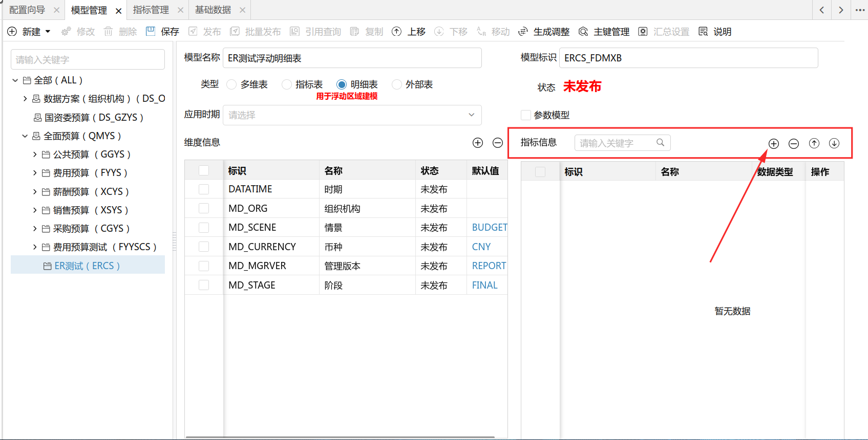Click the move-down arrow in 指标信息 panel
This screenshot has width=868, height=440.
pyautogui.click(x=834, y=143)
